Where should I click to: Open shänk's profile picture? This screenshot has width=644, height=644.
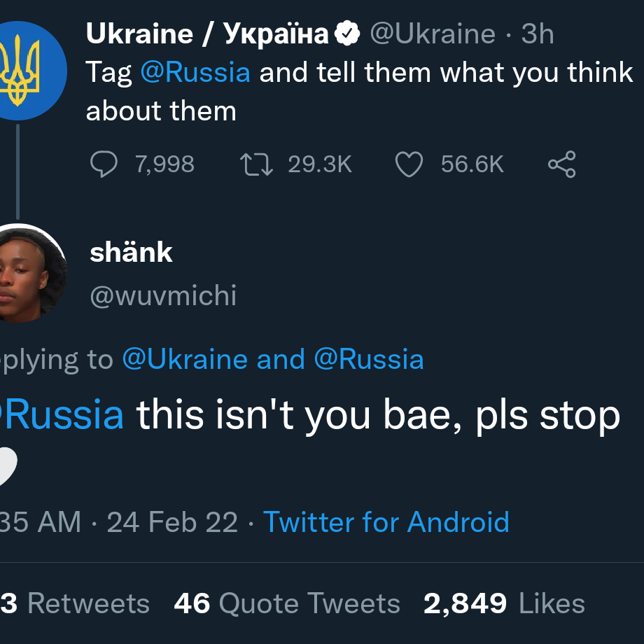coord(29,273)
